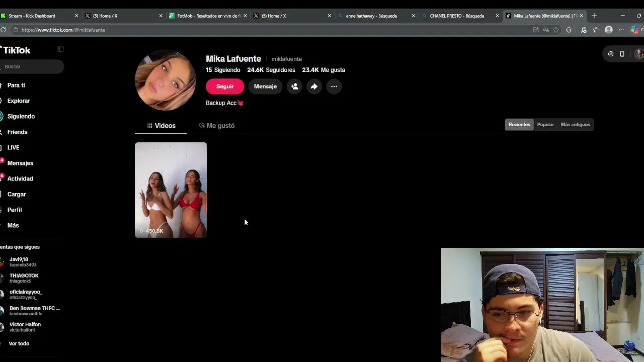Open the Favorites list icon
The height and width of the screenshot is (362, 644).
[x=596, y=30]
